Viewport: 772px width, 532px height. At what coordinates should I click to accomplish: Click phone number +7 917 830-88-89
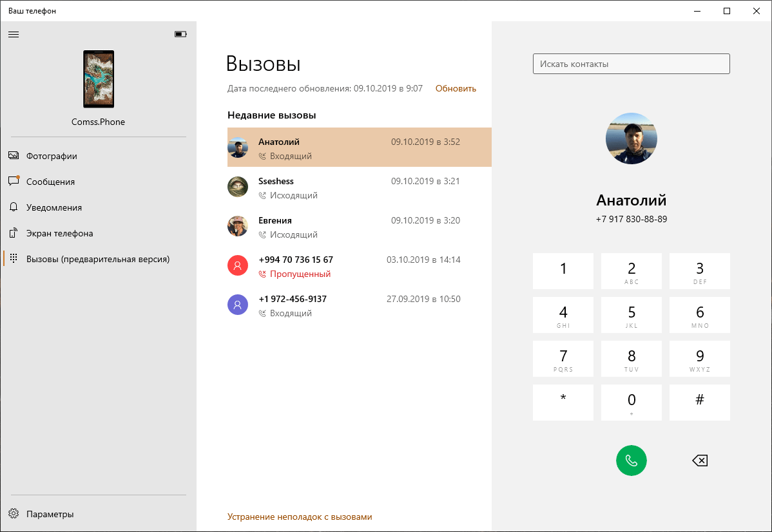[x=631, y=219]
